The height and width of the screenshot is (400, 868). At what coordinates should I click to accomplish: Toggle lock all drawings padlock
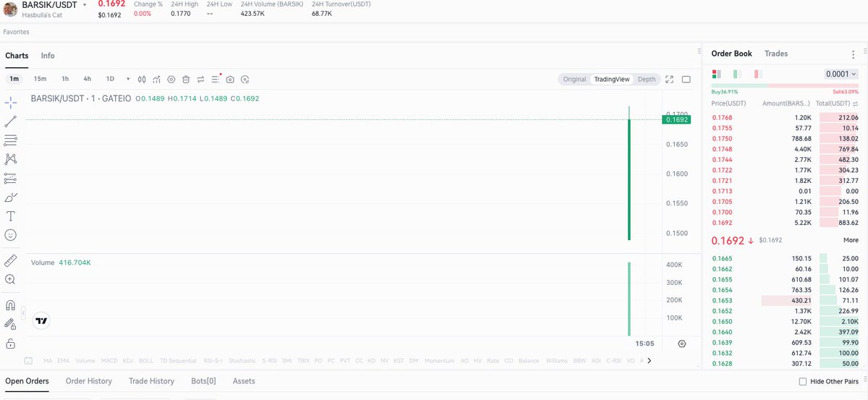[x=11, y=343]
